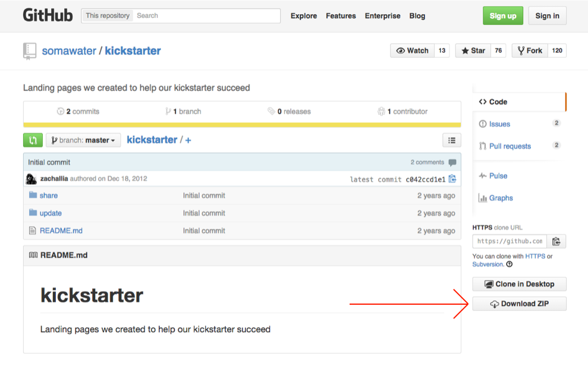View the 2 commits link
The image size is (588, 379).
coord(78,111)
